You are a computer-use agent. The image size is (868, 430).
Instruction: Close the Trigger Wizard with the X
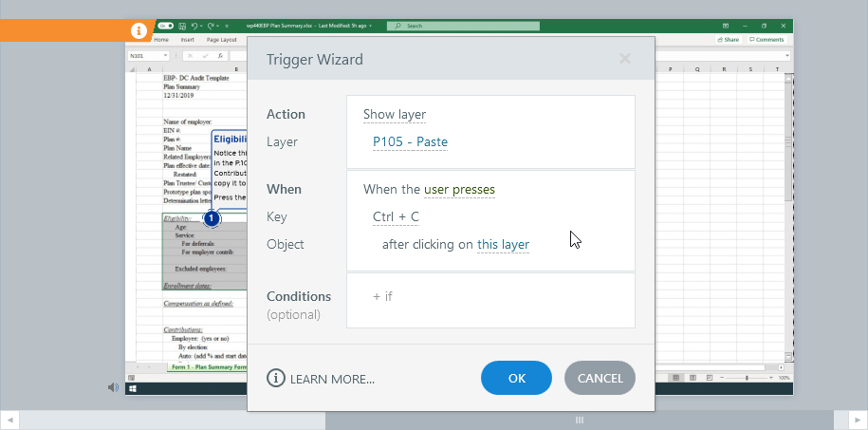(x=625, y=59)
